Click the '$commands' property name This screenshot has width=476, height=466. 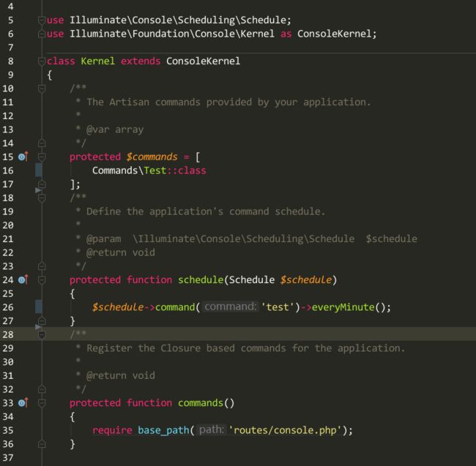152,157
